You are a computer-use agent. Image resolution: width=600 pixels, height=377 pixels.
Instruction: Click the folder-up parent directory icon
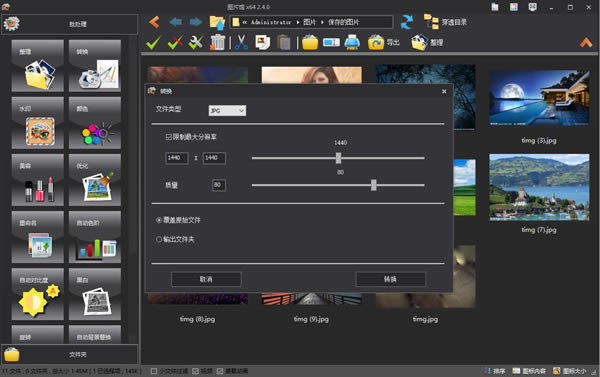coord(217,23)
